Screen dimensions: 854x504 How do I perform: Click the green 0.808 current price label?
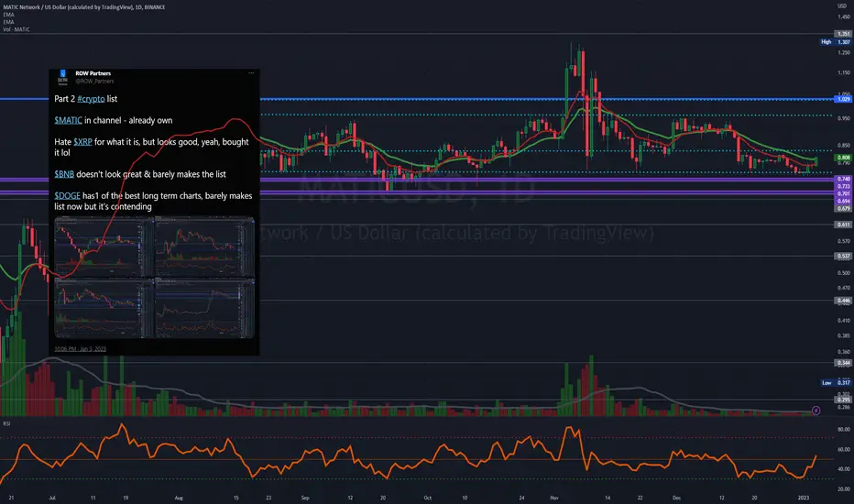[843, 158]
